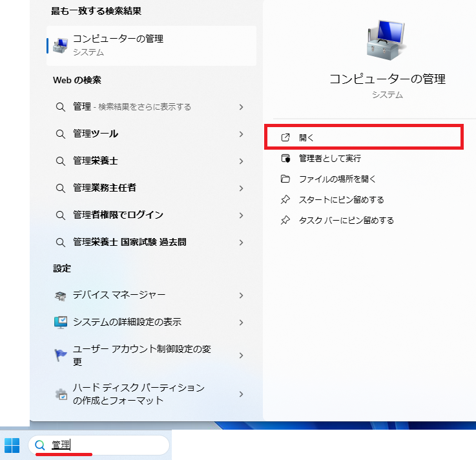Click the large Computer Management icon in preview pane
Image resolution: width=476 pixels, height=460 pixels.
pyautogui.click(x=387, y=40)
